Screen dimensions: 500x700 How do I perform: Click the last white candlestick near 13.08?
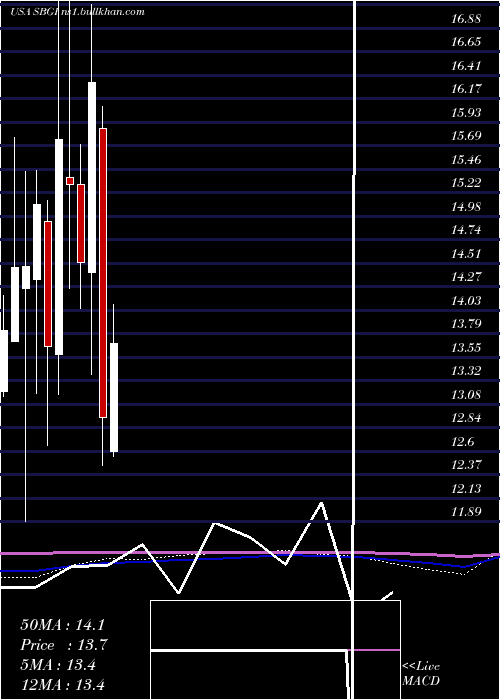pyautogui.click(x=114, y=397)
